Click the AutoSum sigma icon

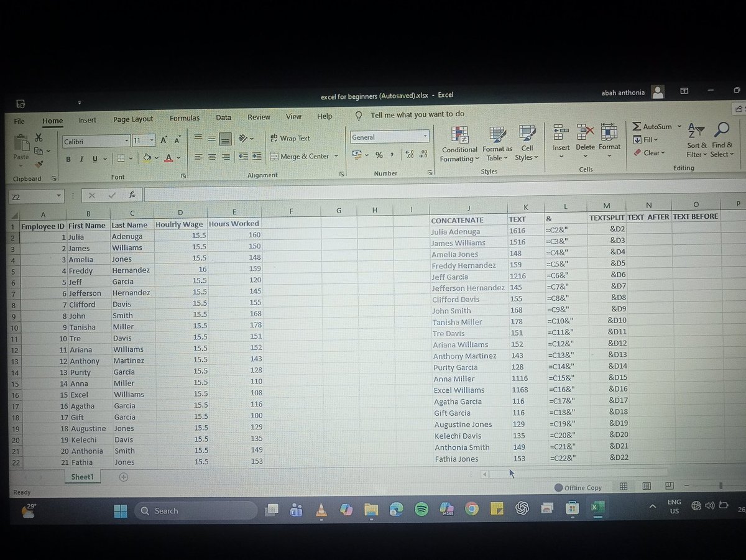click(x=637, y=127)
